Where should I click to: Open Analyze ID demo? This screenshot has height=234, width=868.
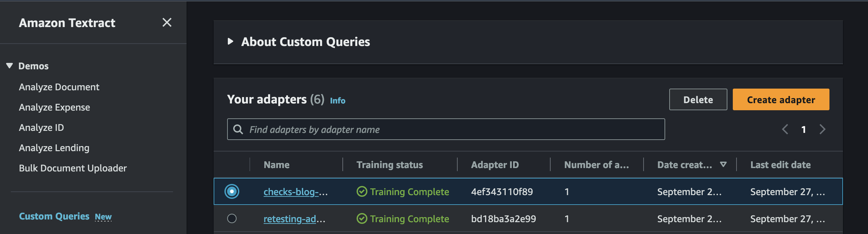tap(41, 127)
